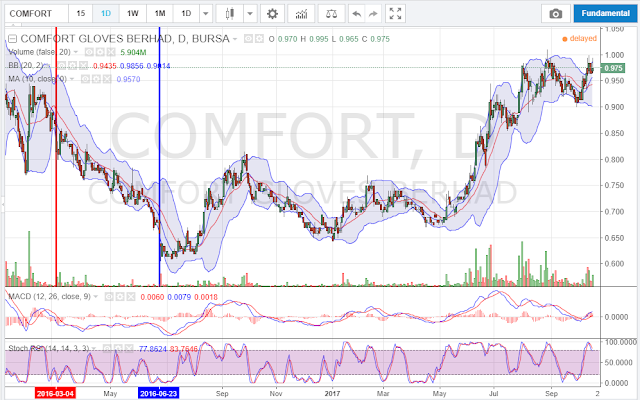Open the indicators chart icon
The width and height of the screenshot is (640, 400).
tap(301, 13)
